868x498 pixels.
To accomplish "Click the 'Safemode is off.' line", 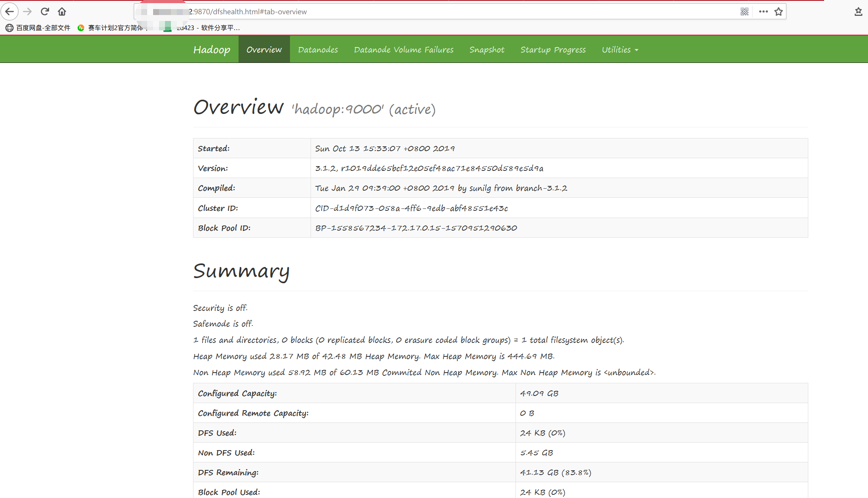I will 223,324.
